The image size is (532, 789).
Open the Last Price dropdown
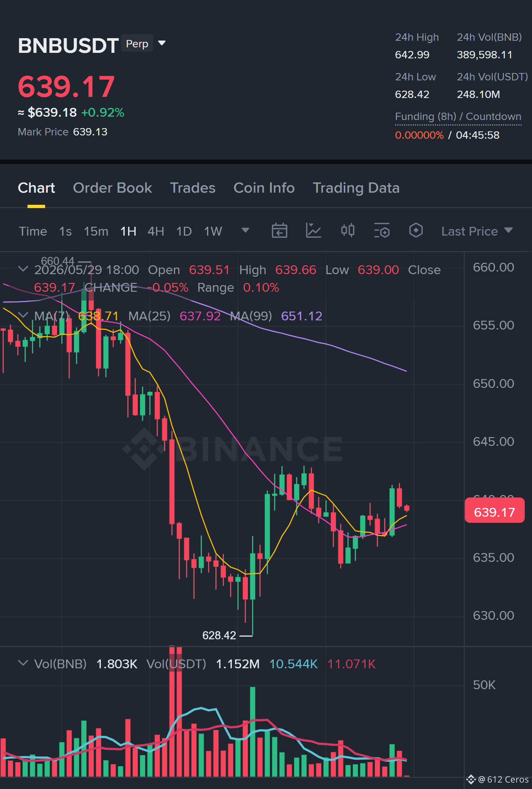[477, 231]
